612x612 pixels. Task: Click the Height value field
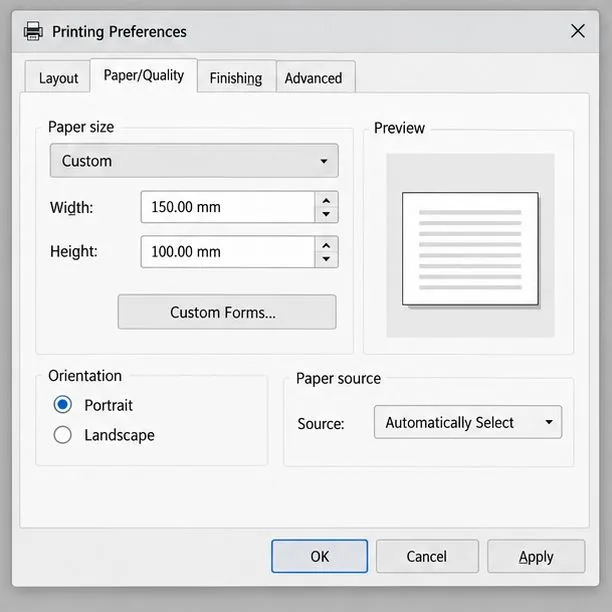(x=228, y=252)
